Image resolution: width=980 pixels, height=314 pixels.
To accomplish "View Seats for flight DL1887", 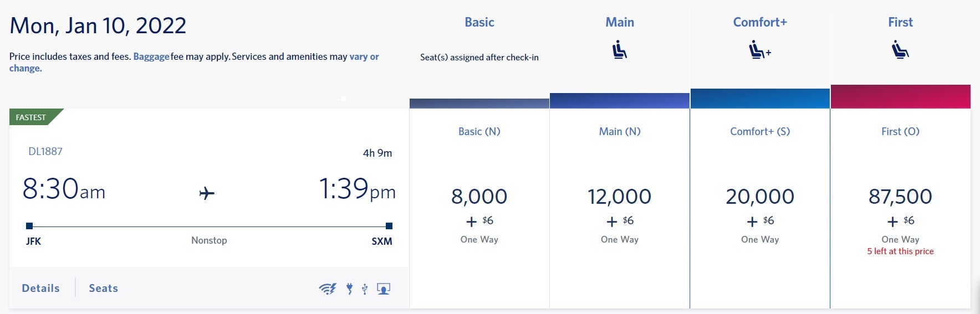I will point(104,288).
